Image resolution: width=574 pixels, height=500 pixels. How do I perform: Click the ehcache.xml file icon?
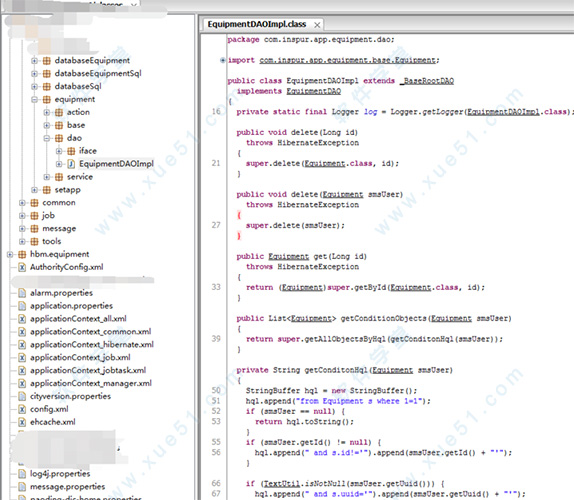pyautogui.click(x=22, y=422)
